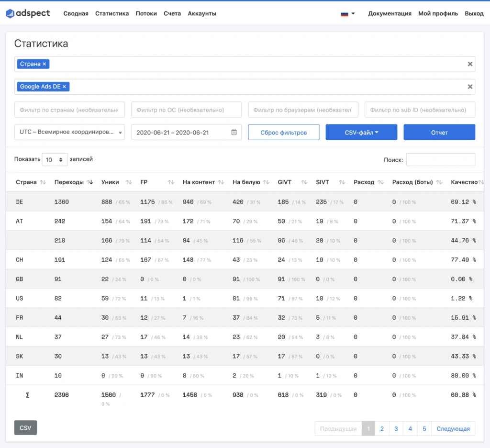490x448 pixels.
Task: Click the current page 1 button
Action: (368, 429)
